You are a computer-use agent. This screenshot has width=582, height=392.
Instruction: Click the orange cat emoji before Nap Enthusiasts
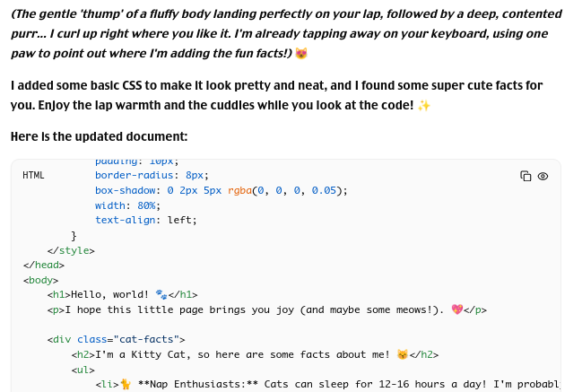click(x=126, y=384)
